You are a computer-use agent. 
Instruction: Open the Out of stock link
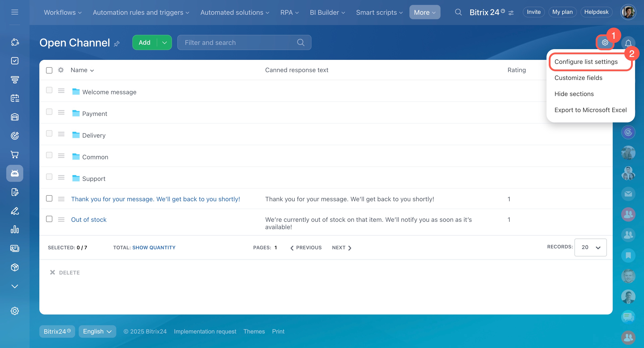point(89,219)
